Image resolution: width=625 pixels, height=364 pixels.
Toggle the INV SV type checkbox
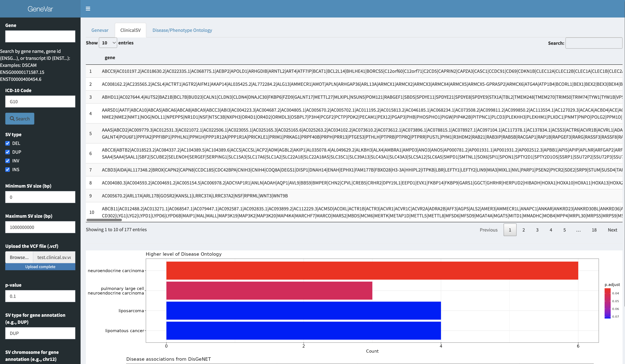pos(8,161)
